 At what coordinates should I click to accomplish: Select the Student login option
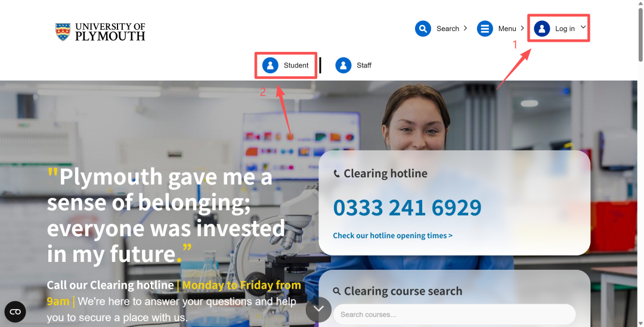click(x=296, y=66)
